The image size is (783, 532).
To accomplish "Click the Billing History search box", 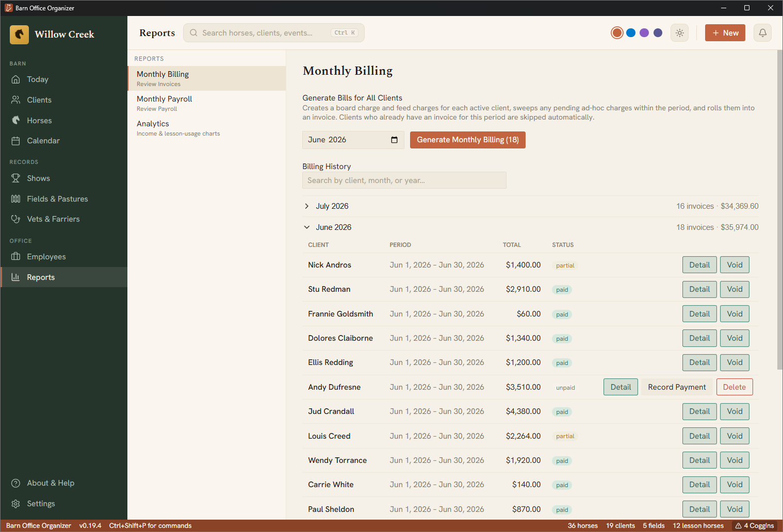I will pyautogui.click(x=404, y=180).
